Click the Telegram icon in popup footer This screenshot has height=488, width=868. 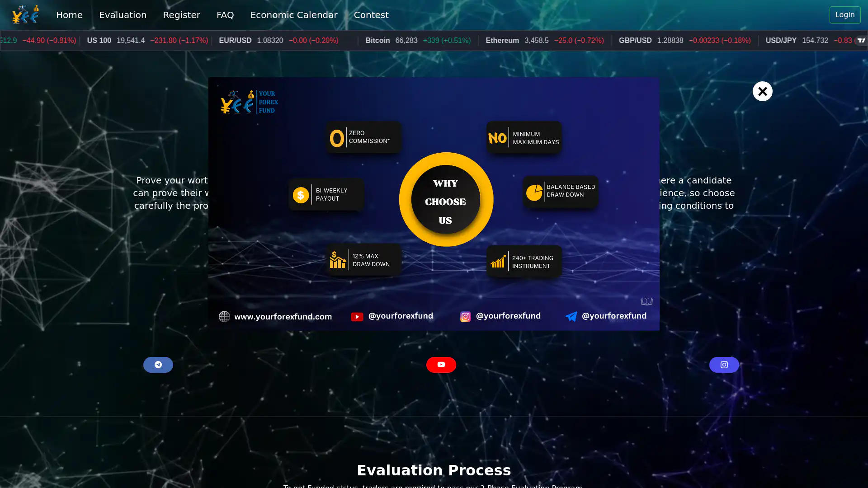(571, 316)
